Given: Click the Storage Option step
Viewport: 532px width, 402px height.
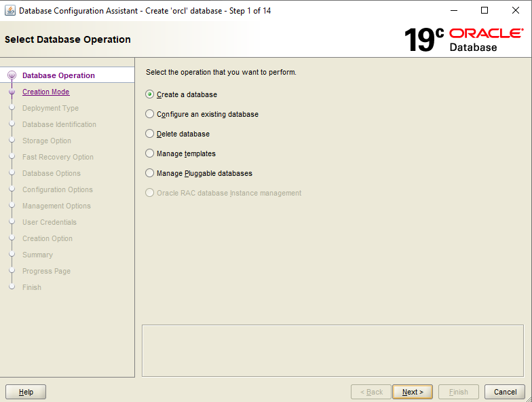Looking at the screenshot, I should [47, 141].
